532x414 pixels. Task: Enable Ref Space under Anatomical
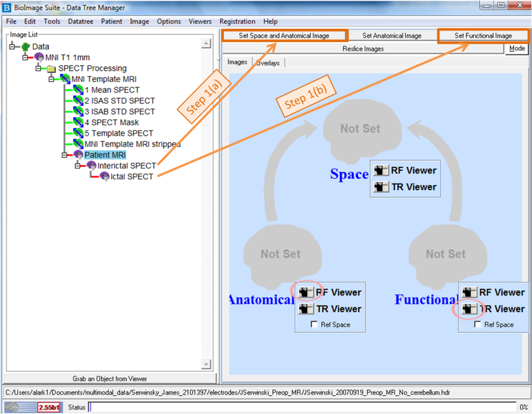(x=314, y=325)
